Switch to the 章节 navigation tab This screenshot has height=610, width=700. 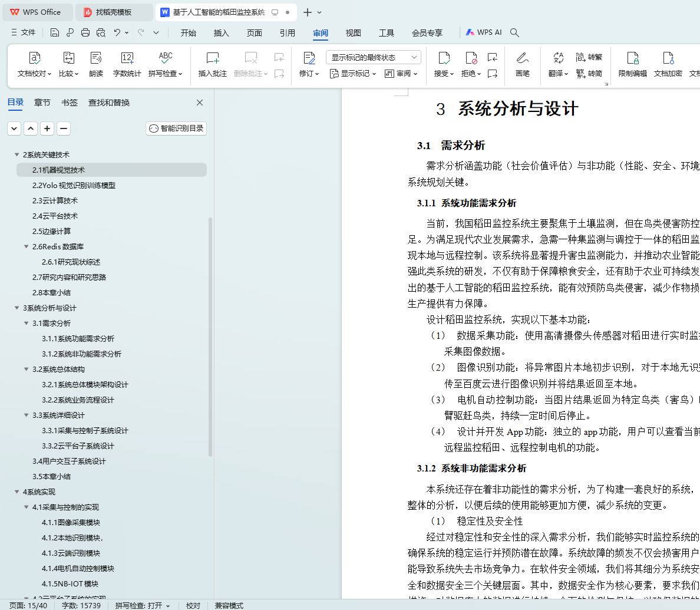click(x=42, y=103)
